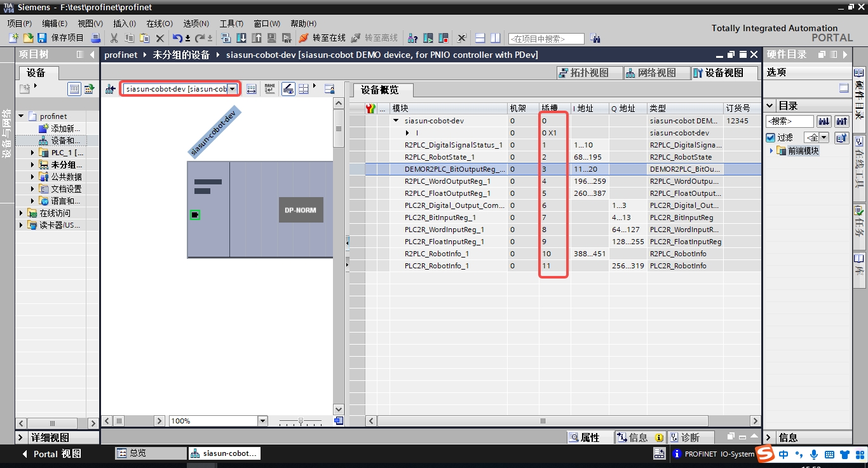Toggle the filter checkbox in hardware catalog

point(771,137)
